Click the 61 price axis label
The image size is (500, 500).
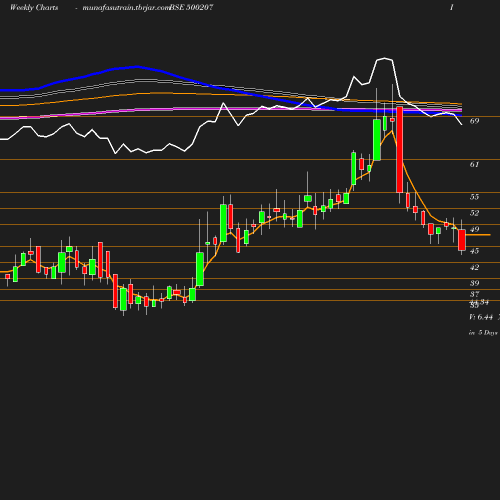(x=474, y=164)
